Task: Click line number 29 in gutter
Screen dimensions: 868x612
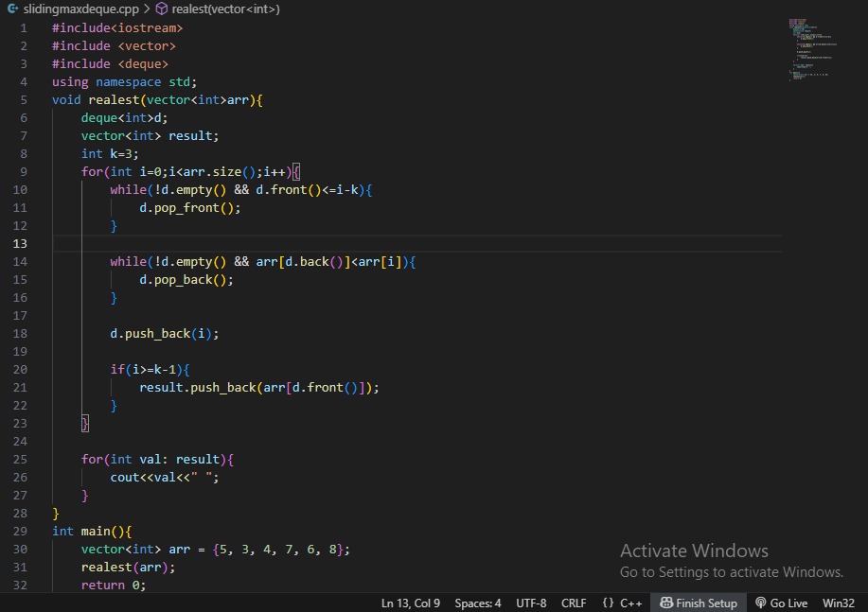Action: (20, 532)
